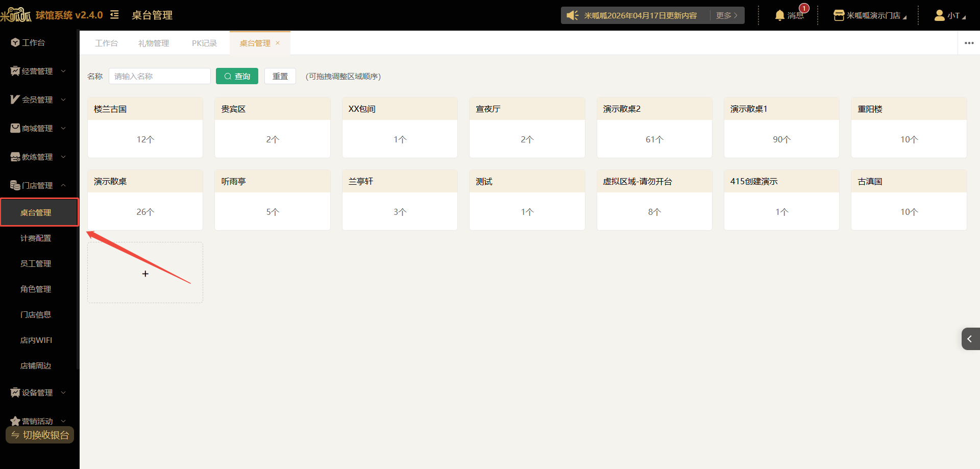
Task: Open the 演示散桌2 area card
Action: 654,128
